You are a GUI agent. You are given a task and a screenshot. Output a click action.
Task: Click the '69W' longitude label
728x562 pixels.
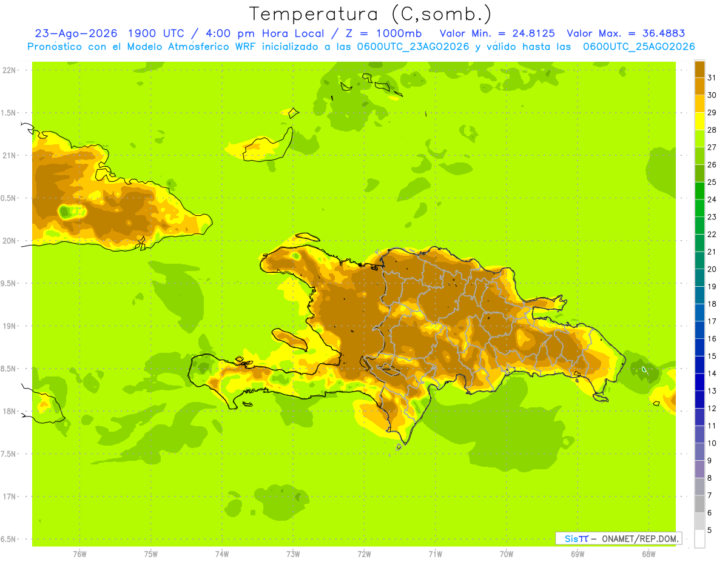coord(578,554)
